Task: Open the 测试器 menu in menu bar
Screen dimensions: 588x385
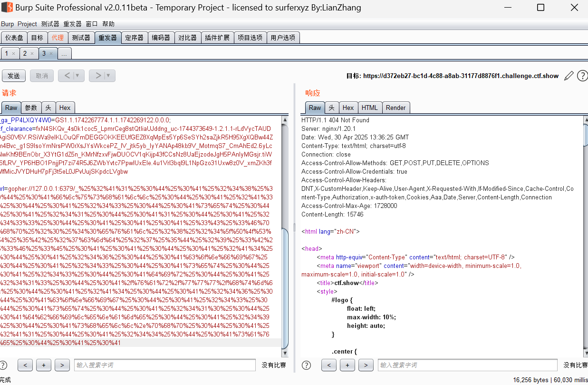Action: point(50,24)
